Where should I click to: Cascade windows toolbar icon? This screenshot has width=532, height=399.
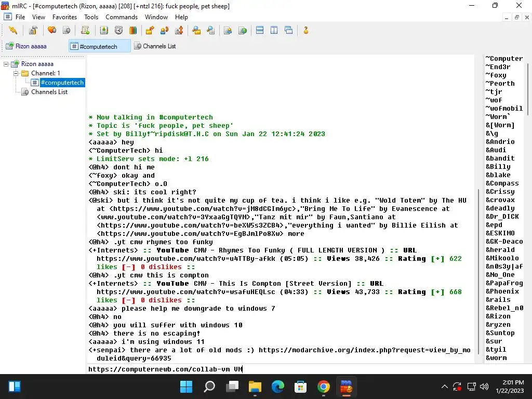coord(289,31)
